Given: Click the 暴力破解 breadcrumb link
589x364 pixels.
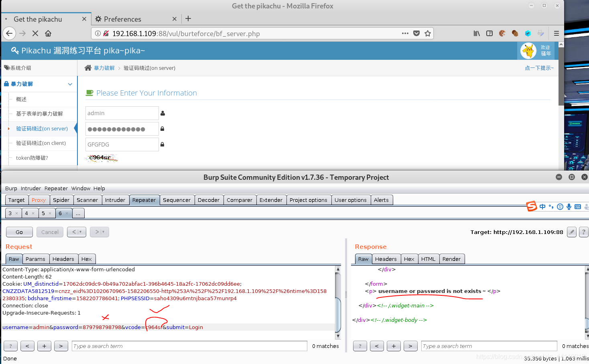Looking at the screenshot, I should tap(104, 68).
